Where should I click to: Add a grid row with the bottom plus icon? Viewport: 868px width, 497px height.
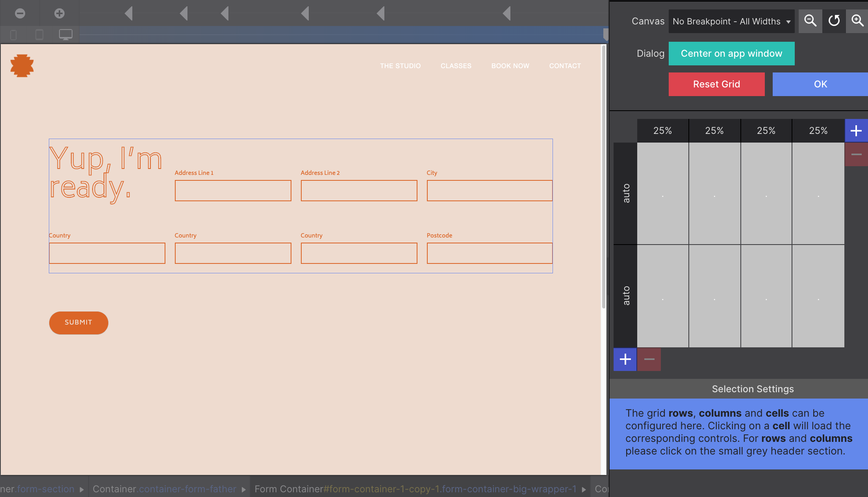point(625,359)
